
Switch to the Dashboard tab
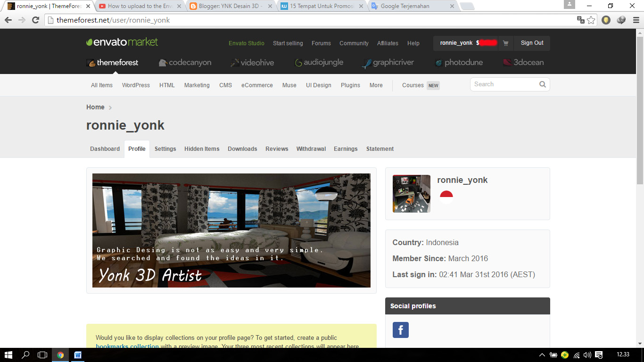point(105,149)
